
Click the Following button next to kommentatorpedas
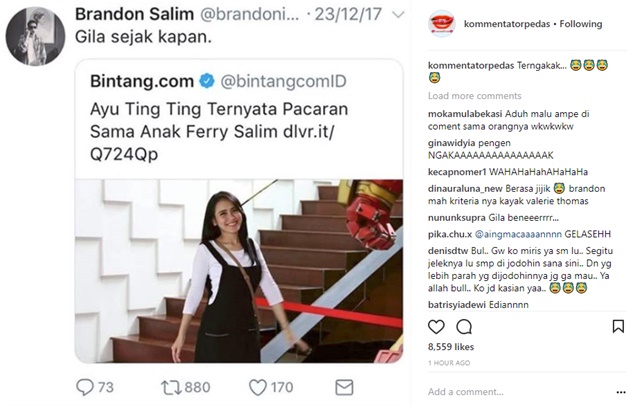(581, 24)
